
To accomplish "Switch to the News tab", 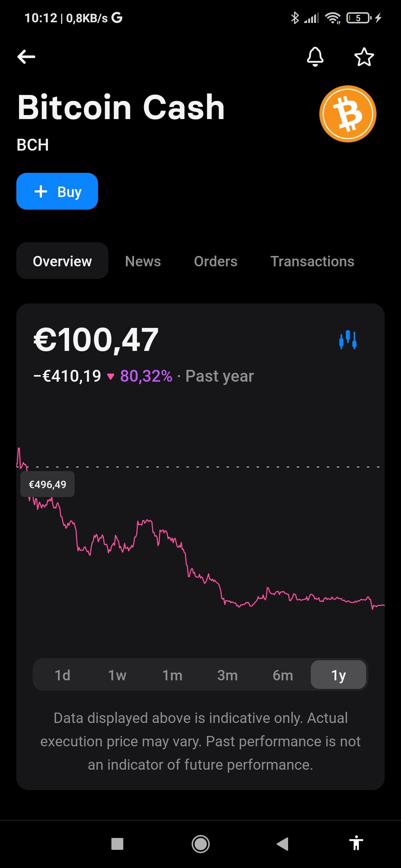I will coord(143,261).
